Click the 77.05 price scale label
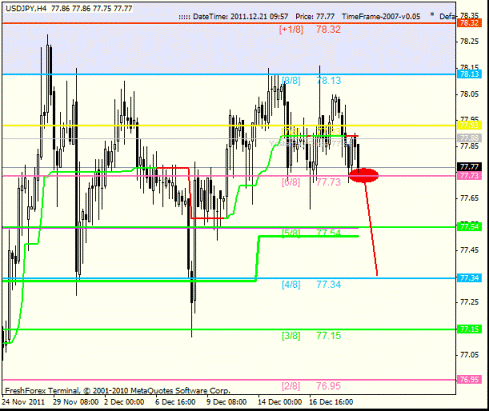 pyautogui.click(x=469, y=355)
